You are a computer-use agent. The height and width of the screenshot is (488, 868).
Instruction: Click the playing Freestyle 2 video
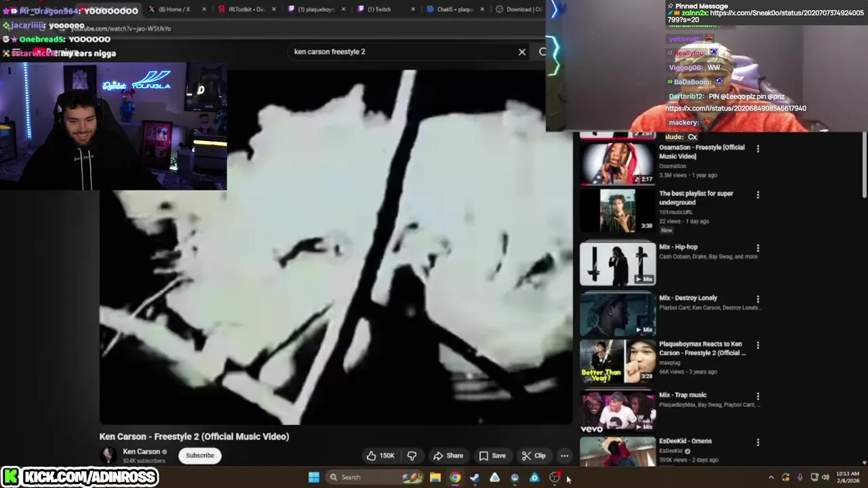[336, 247]
